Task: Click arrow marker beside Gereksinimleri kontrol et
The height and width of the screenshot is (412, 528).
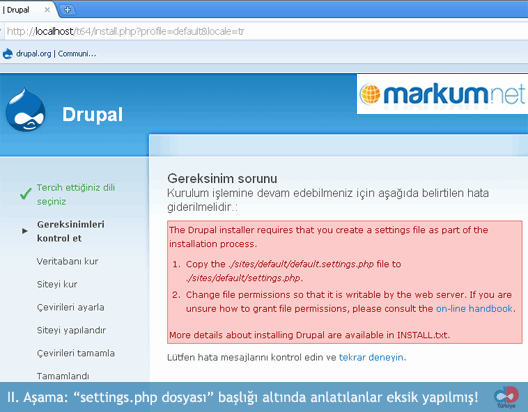Action: coord(25,231)
